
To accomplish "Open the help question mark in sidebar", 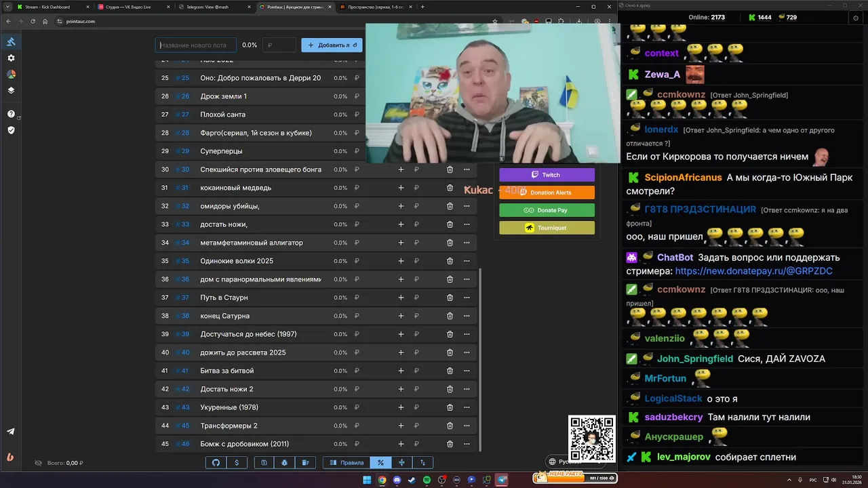I will (11, 114).
